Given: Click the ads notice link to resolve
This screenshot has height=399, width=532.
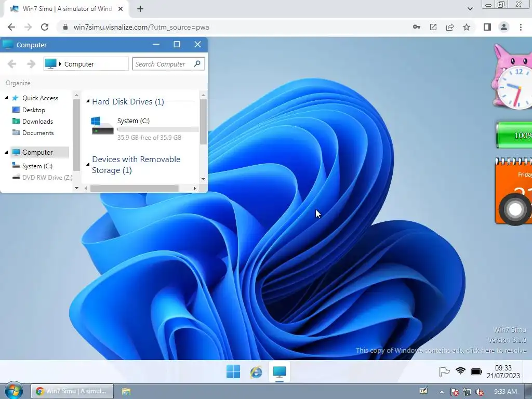Looking at the screenshot, I should [x=441, y=350].
